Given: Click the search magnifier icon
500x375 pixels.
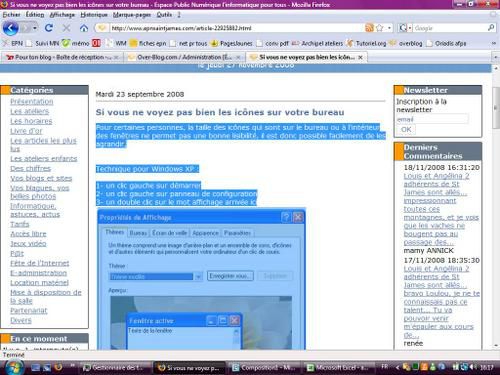Looking at the screenshot, I should coord(491,28).
